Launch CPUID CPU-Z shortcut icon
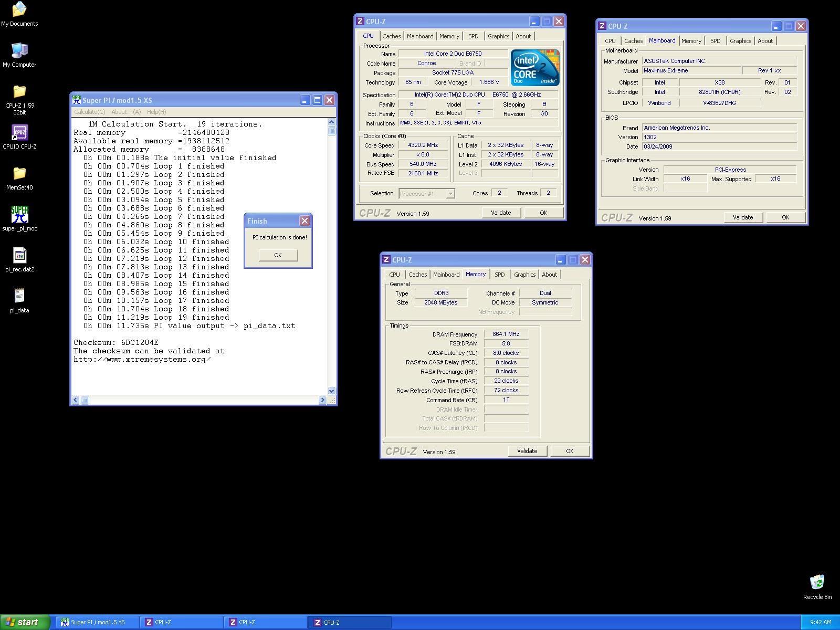This screenshot has height=630, width=840. point(19,137)
